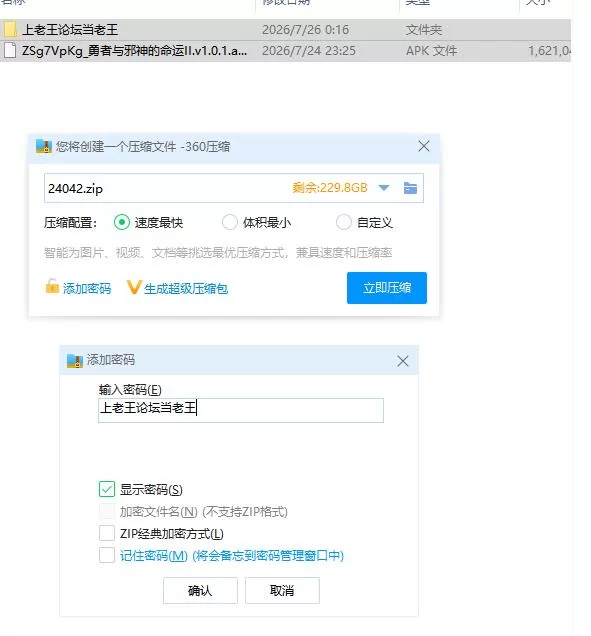Screen dimensions: 591x636
Task: Click the browse folder icon beside 24042.zip
Action: tap(410, 188)
